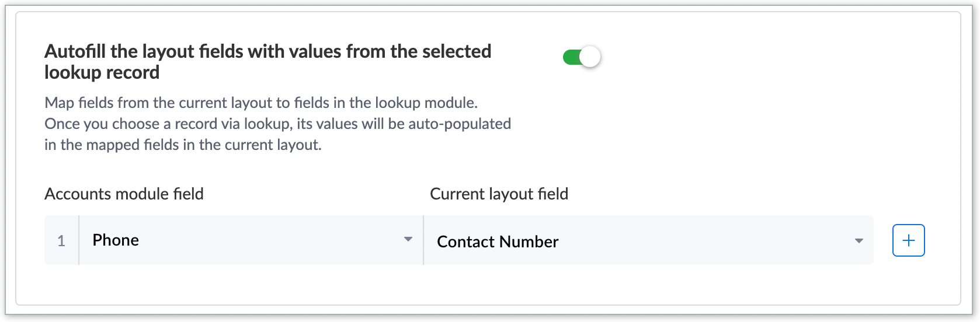The width and height of the screenshot is (980, 322).
Task: Click the "Contact Number" selected value text
Action: [x=498, y=242]
